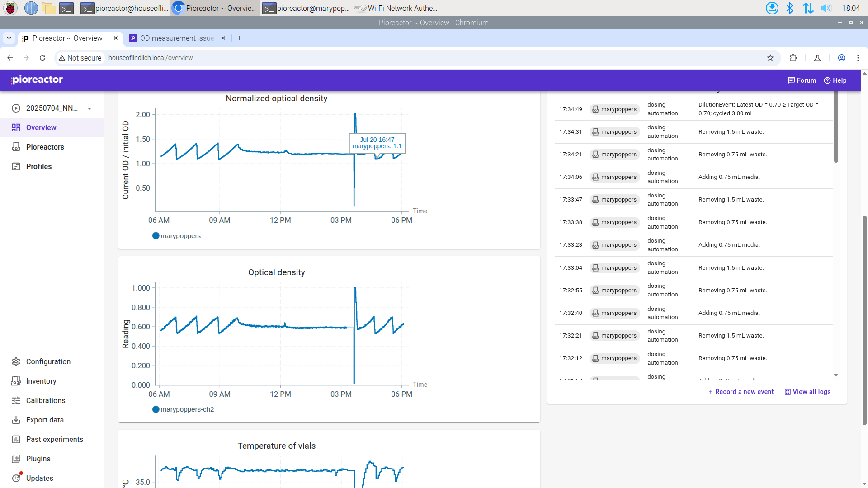Open View all logs link
The width and height of the screenshot is (868, 488).
tap(807, 392)
